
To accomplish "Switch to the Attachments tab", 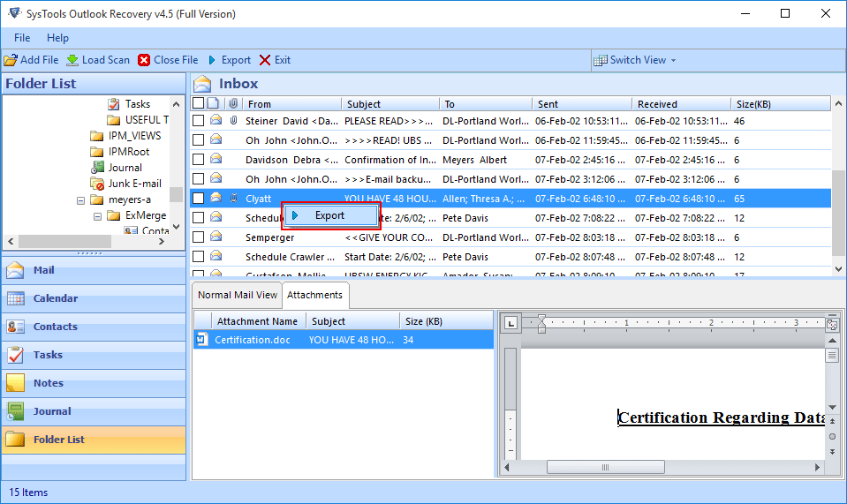I will (315, 295).
